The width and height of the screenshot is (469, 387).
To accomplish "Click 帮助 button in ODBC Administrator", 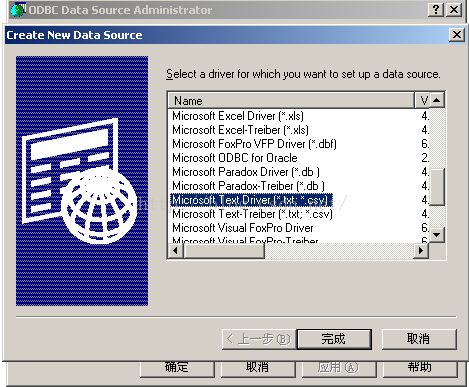I will click(420, 368).
